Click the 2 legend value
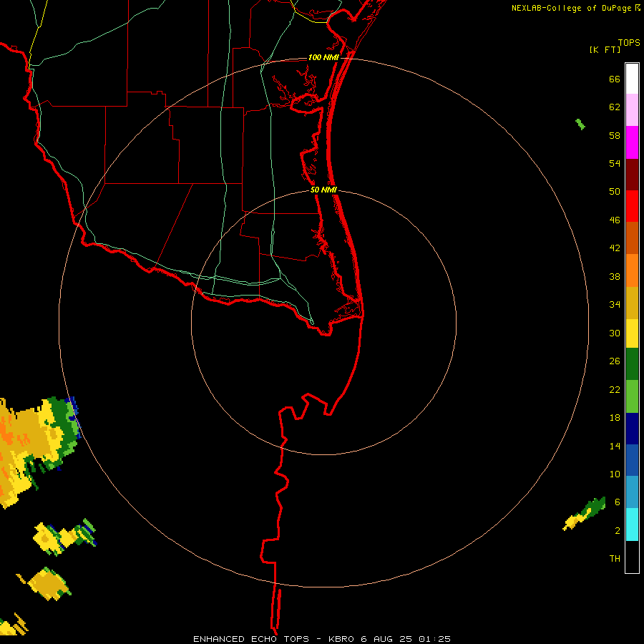 (x=618, y=531)
